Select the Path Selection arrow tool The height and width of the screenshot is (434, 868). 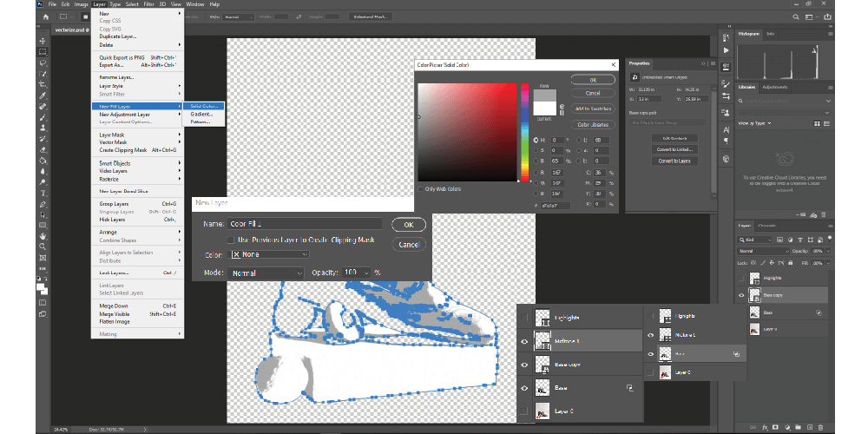pos(43,214)
